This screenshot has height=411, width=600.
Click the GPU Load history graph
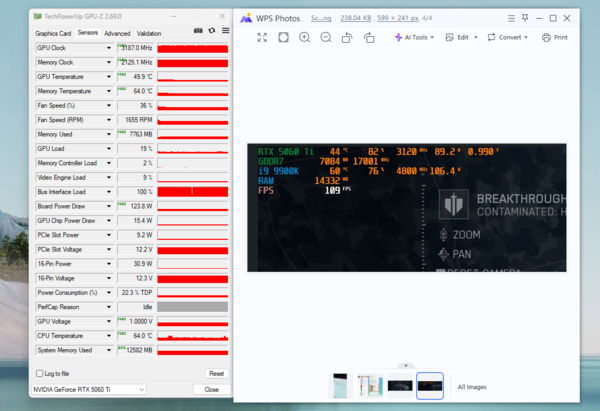coord(192,148)
